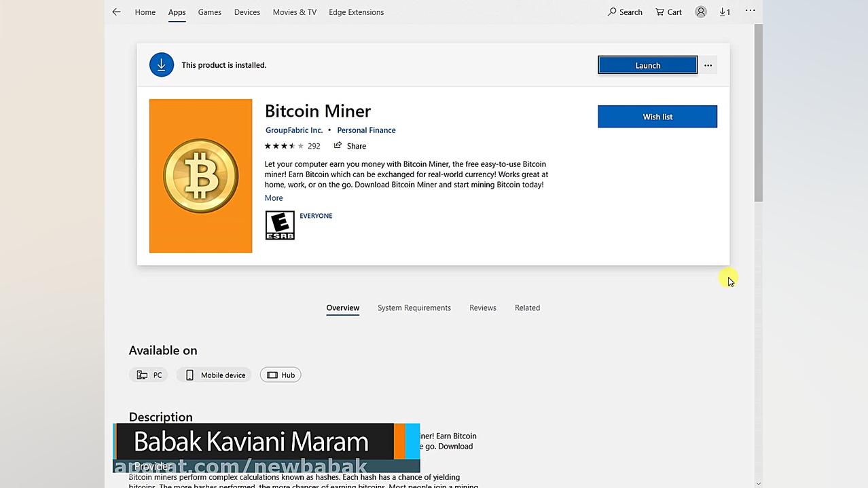This screenshot has width=868, height=488.
Task: Open the Home tab
Action: [145, 12]
